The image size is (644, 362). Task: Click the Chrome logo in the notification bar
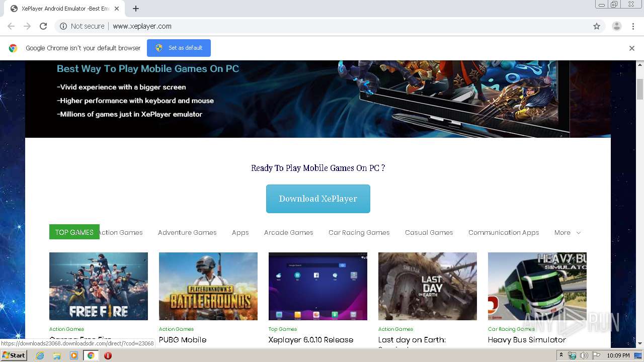point(13,48)
